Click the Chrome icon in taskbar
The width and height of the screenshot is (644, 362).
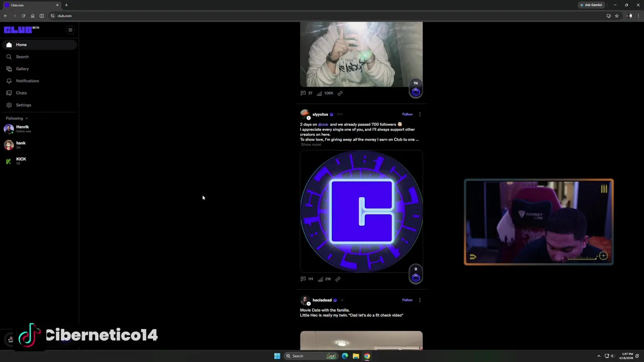pos(367,356)
